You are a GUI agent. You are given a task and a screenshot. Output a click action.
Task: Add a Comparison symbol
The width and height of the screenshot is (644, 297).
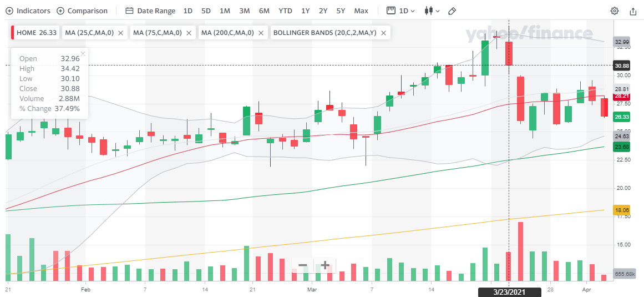pyautogui.click(x=82, y=11)
